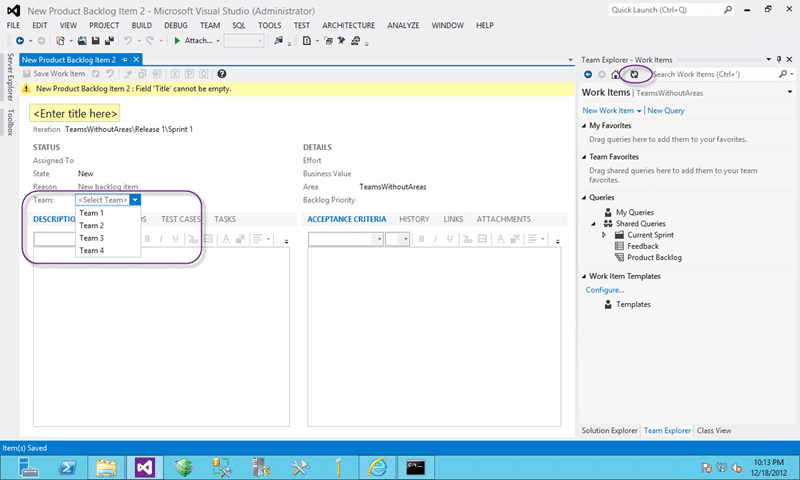Click the Save toolbar floppy icon
Screen dimensions: 800x480
[95, 41]
